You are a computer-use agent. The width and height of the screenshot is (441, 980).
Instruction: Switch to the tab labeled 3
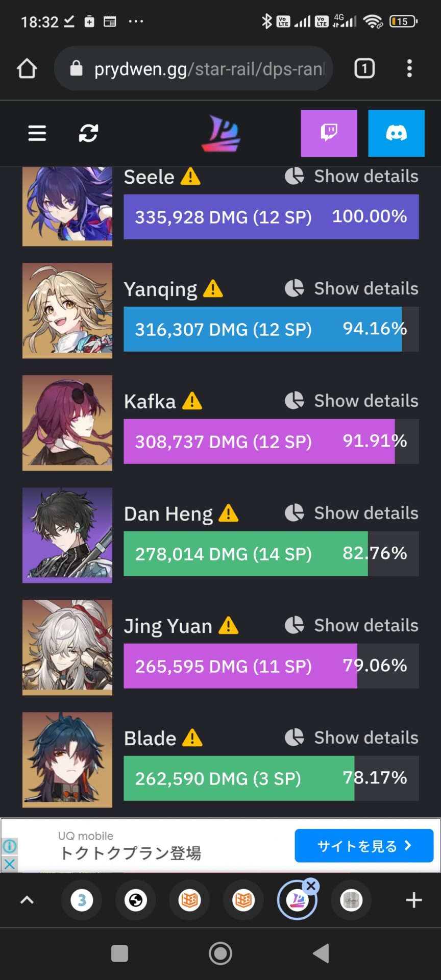coord(82,900)
